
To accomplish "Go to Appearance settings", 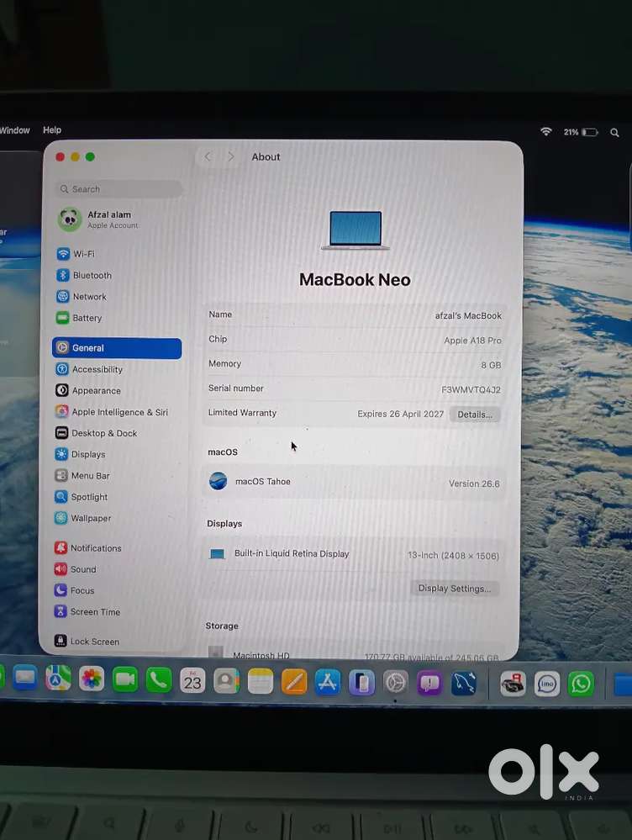I will (x=88, y=390).
